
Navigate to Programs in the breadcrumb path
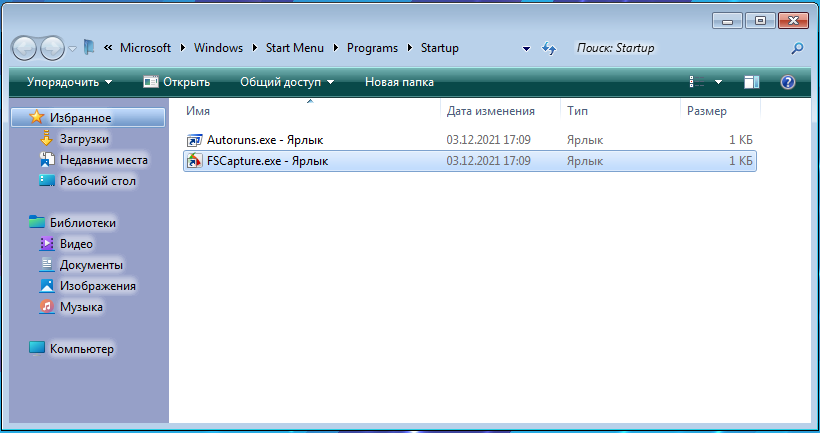(372, 48)
